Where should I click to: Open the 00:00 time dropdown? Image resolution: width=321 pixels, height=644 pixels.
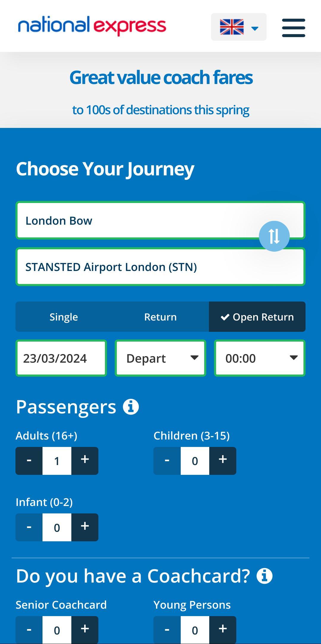click(260, 358)
